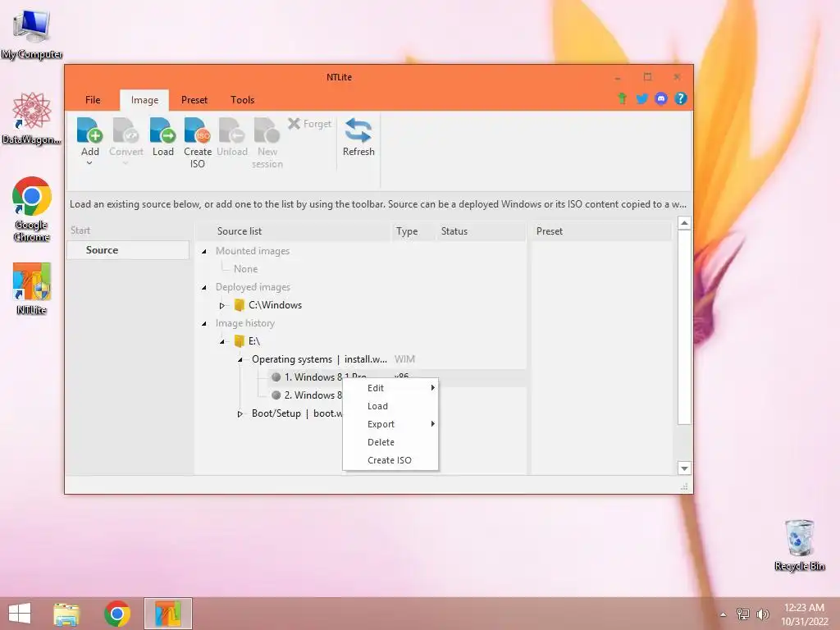Click the None entry under Mounted images

(x=245, y=269)
